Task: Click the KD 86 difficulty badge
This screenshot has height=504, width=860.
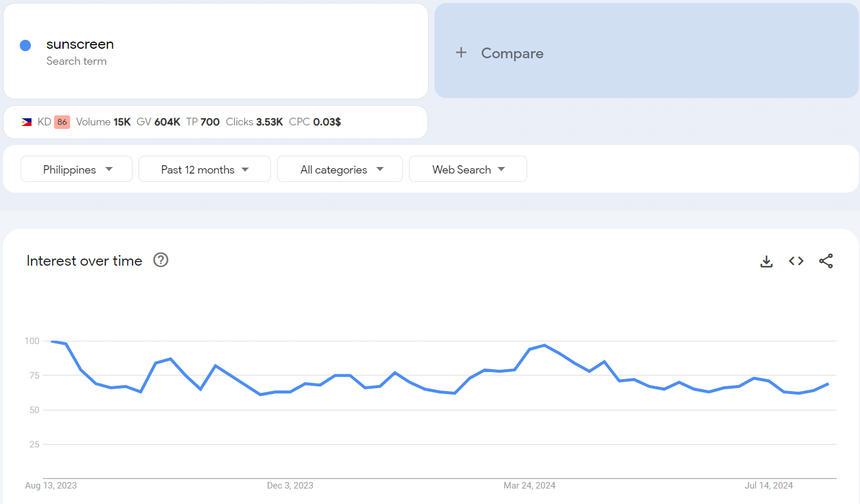Action: coord(62,122)
